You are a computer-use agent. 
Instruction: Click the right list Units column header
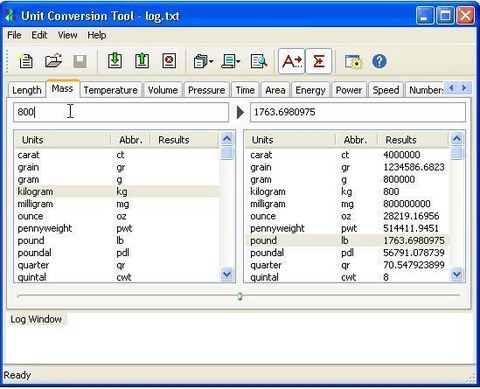pyautogui.click(x=290, y=140)
